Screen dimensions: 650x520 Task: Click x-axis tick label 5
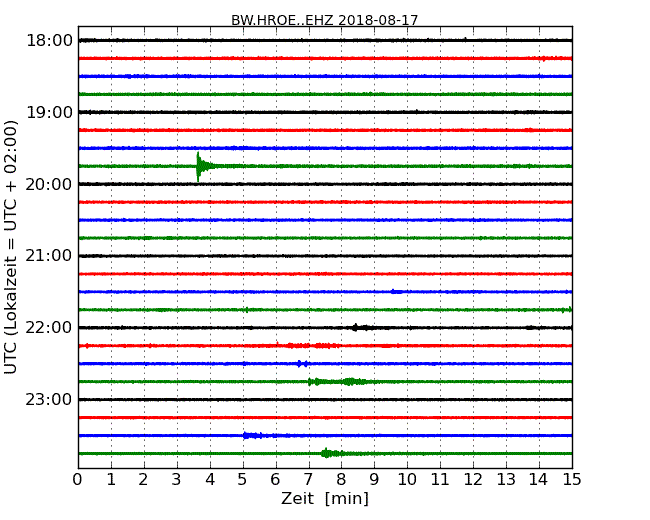[243, 480]
